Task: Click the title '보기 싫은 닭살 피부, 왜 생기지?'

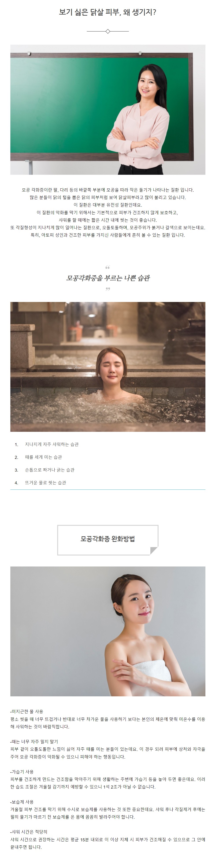Action: point(107,13)
